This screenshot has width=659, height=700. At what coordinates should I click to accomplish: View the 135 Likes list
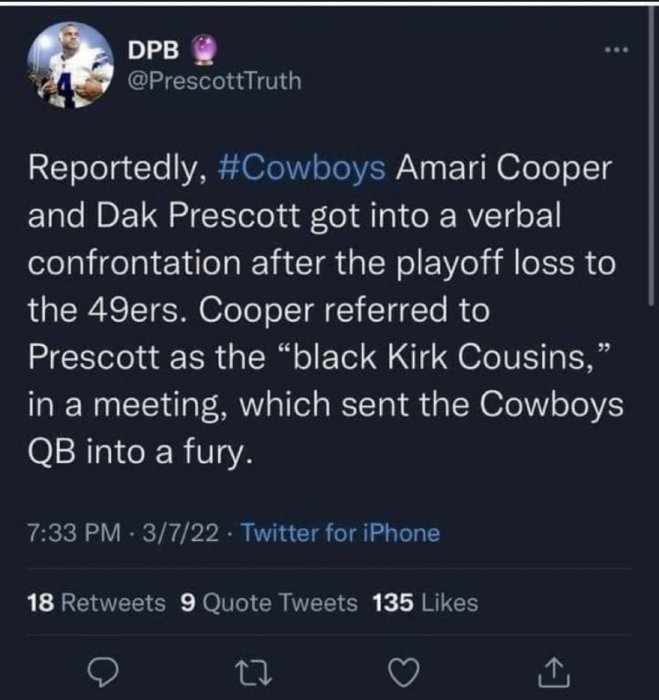(x=424, y=603)
